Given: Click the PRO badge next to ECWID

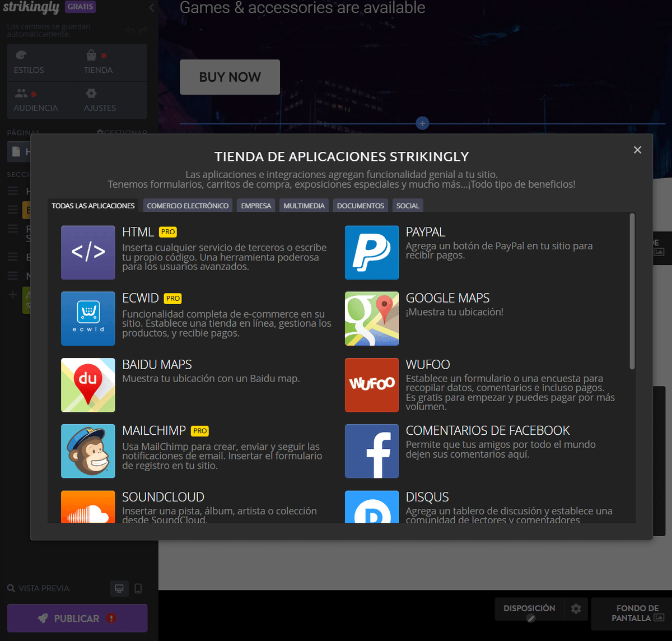Looking at the screenshot, I should point(173,299).
